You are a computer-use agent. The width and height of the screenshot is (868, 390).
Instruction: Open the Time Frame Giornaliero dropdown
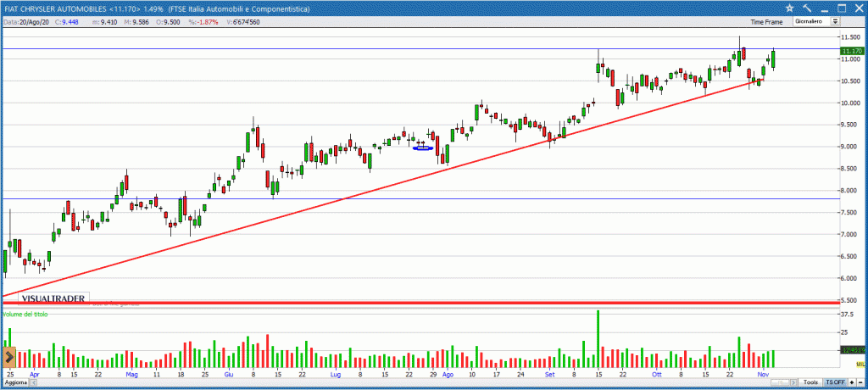[816, 21]
